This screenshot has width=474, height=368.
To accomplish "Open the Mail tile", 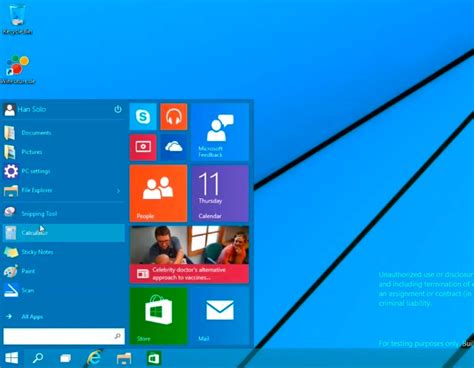I will tap(220, 316).
